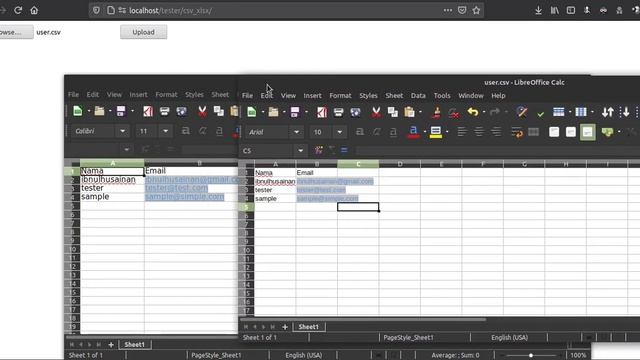This screenshot has height=360, width=640.
Task: Toggle Bold in user.csv window
Action: (360, 132)
